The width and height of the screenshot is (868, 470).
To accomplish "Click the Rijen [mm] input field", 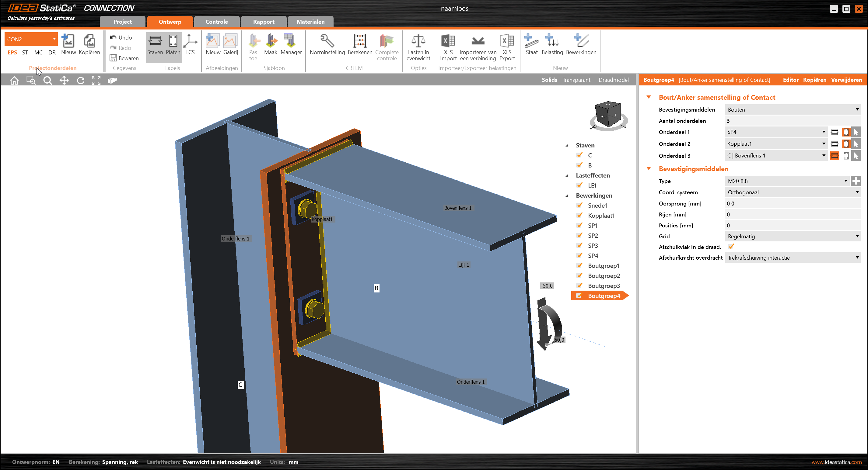I will [793, 214].
